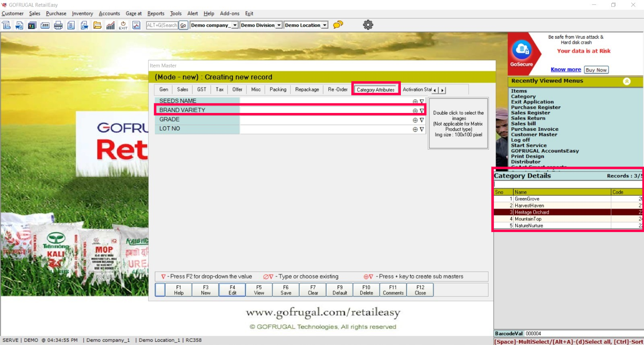The height and width of the screenshot is (345, 644).
Task: Click the Category Details search field
Action: point(568,184)
